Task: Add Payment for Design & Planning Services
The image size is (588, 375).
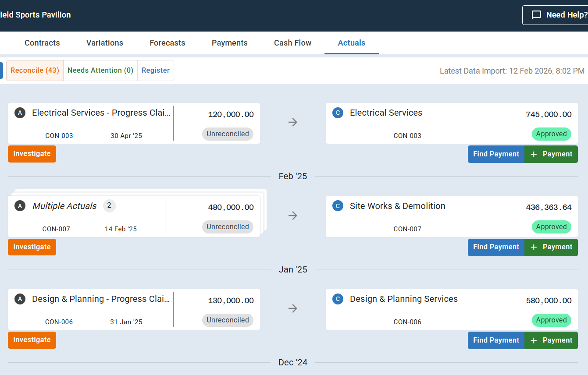Action: (551, 340)
